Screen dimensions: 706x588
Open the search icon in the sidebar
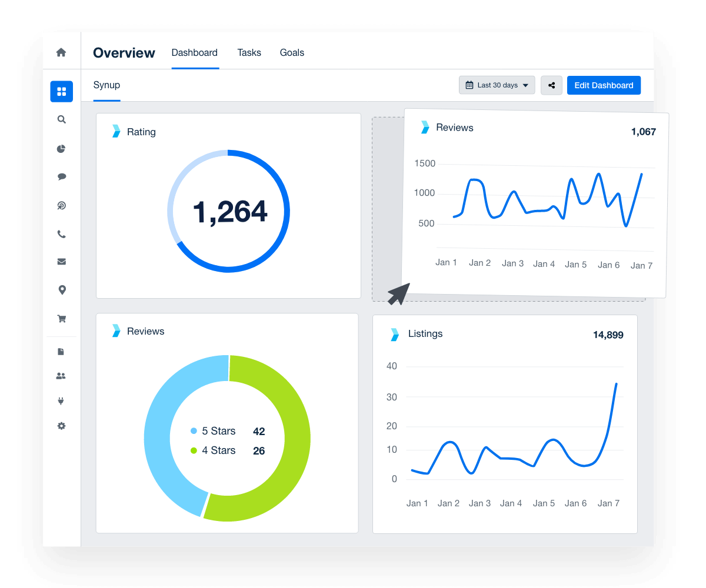click(x=61, y=119)
